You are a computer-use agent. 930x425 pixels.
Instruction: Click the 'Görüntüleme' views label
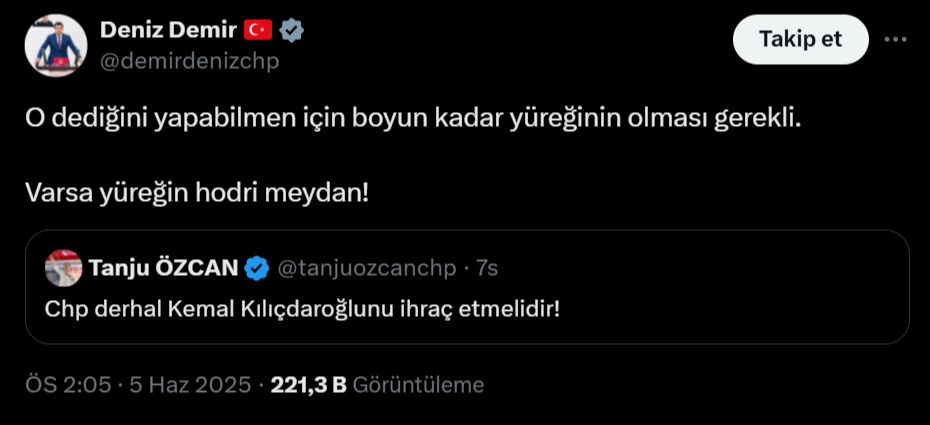click(419, 385)
